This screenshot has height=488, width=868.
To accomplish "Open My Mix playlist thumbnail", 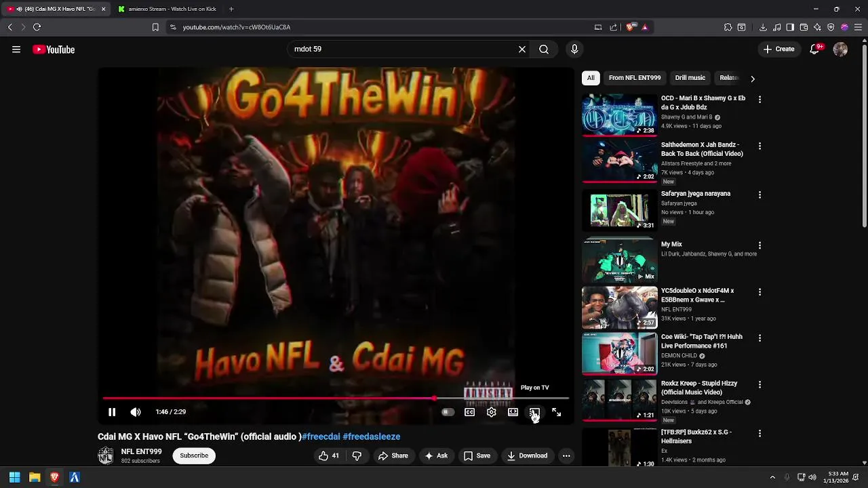I will (x=619, y=261).
